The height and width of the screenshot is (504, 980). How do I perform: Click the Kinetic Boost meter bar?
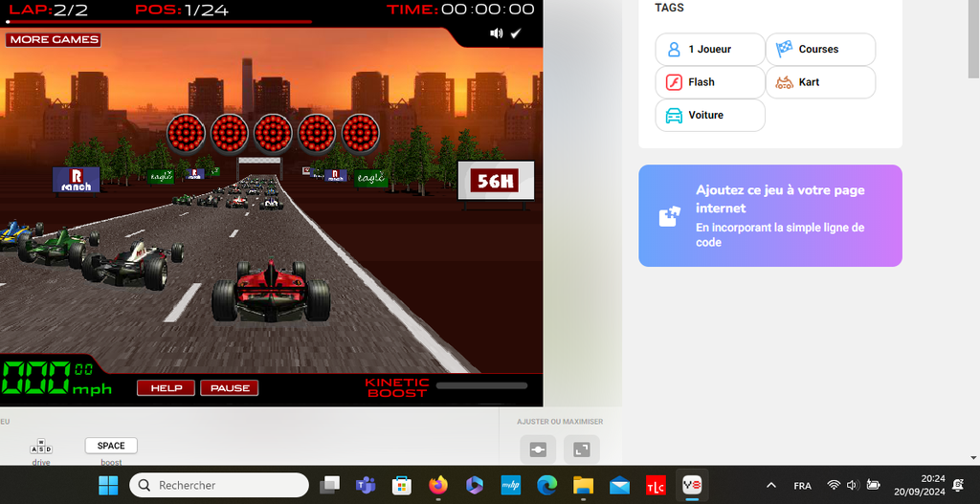click(482, 386)
